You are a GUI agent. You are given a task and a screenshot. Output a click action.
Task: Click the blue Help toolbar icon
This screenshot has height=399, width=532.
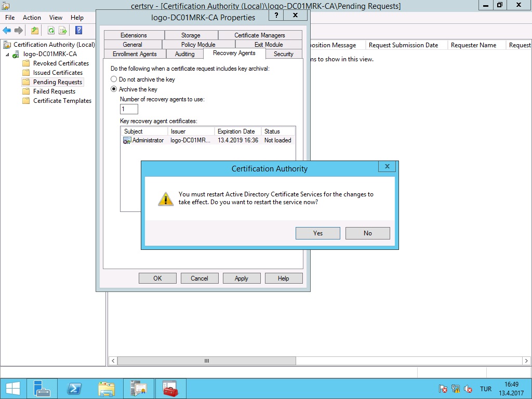79,30
